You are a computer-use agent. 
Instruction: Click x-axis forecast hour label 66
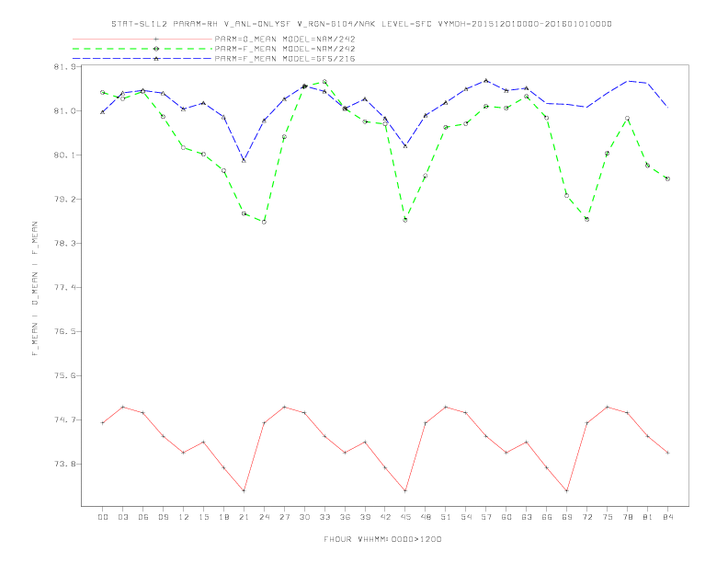pyautogui.click(x=547, y=517)
